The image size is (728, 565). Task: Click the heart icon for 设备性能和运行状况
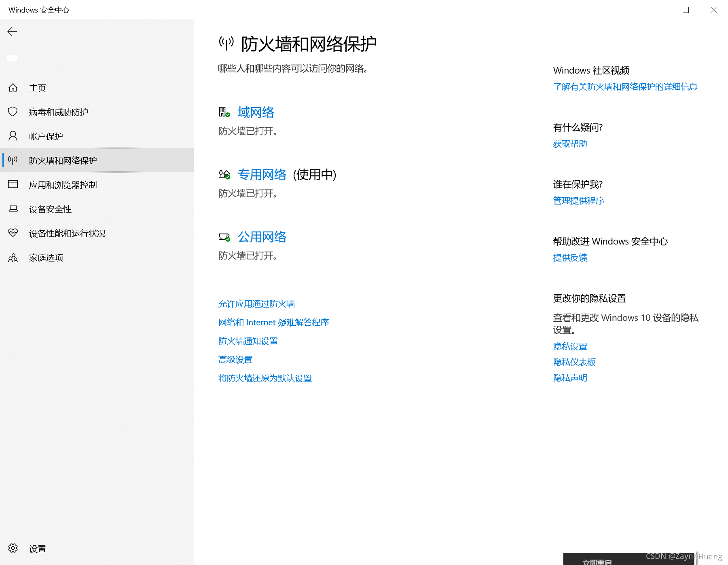[x=13, y=233]
